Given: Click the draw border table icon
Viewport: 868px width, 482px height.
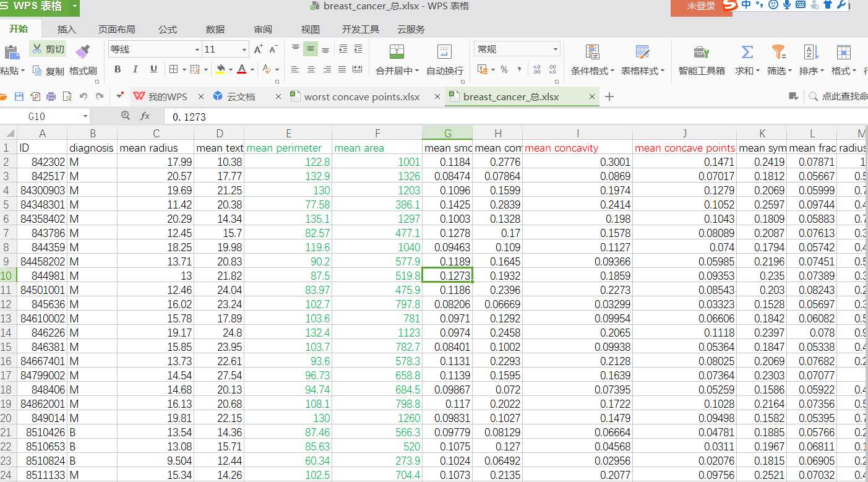Looking at the screenshot, I should tap(194, 69).
